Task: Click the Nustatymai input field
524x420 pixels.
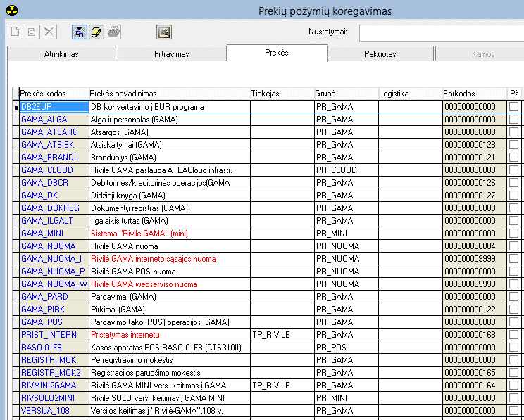Action: (x=441, y=32)
